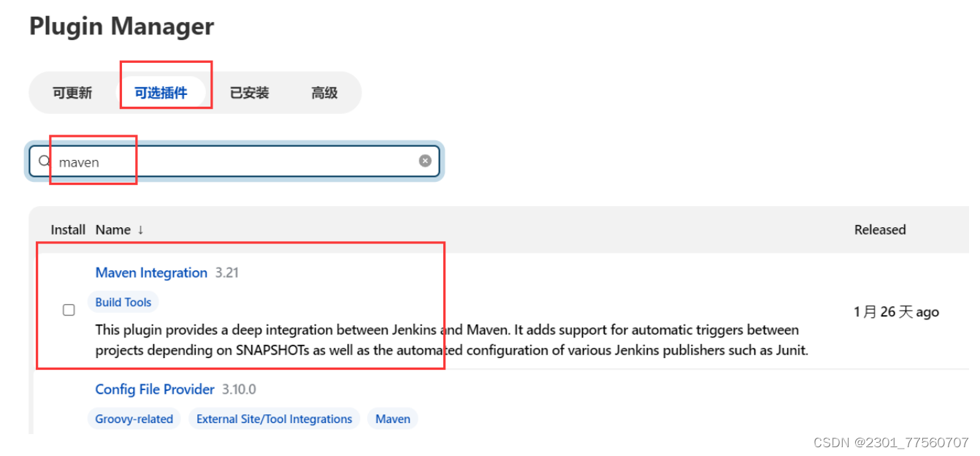Sort by the Install column header

click(x=68, y=229)
